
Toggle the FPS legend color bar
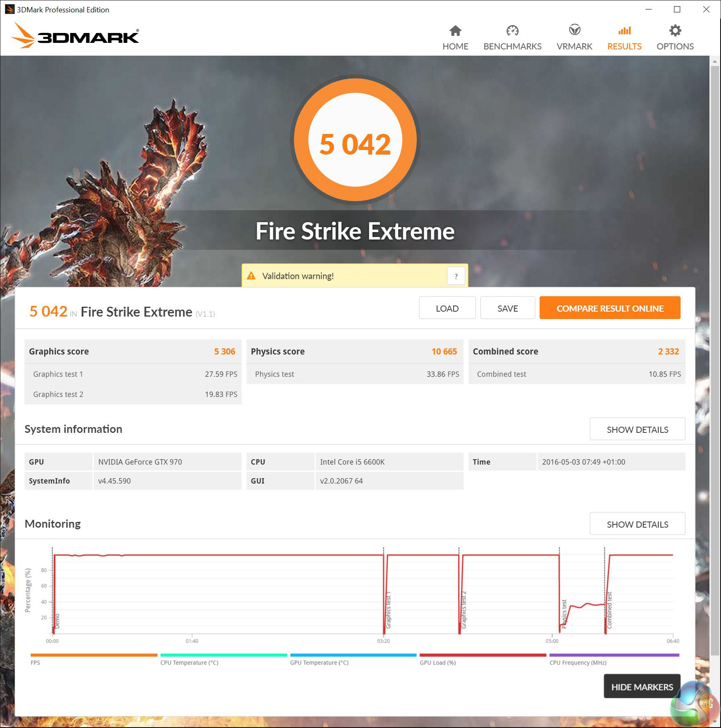(x=94, y=655)
